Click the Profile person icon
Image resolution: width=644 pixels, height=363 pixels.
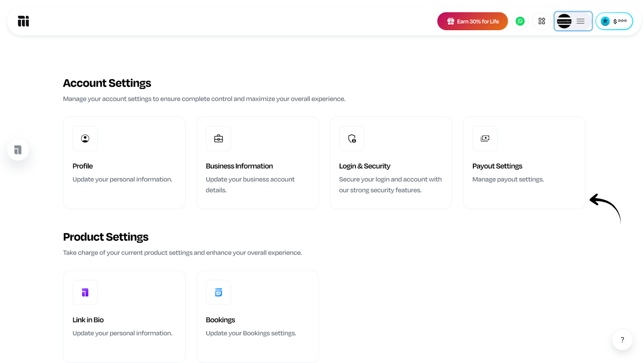pyautogui.click(x=85, y=139)
